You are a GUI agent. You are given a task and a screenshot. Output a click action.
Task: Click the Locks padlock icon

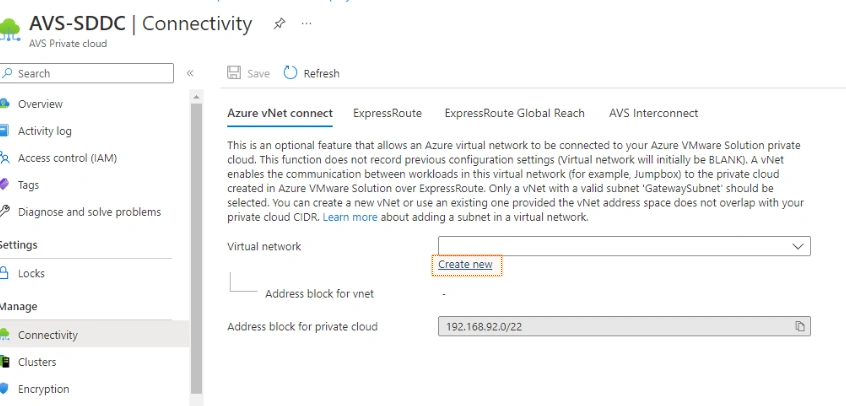pos(4,273)
